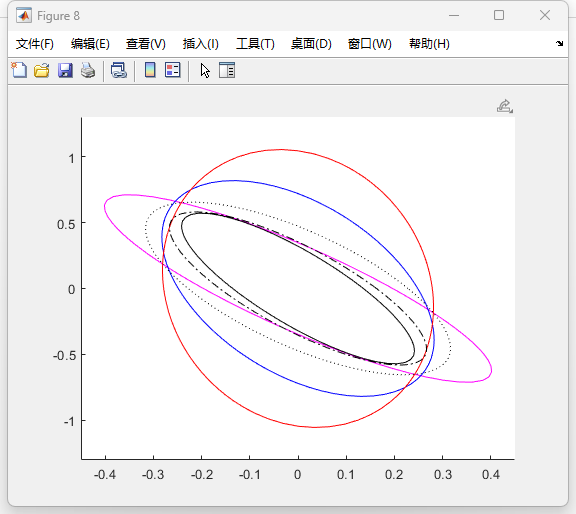Open the 窗口(W) menu

(x=370, y=44)
